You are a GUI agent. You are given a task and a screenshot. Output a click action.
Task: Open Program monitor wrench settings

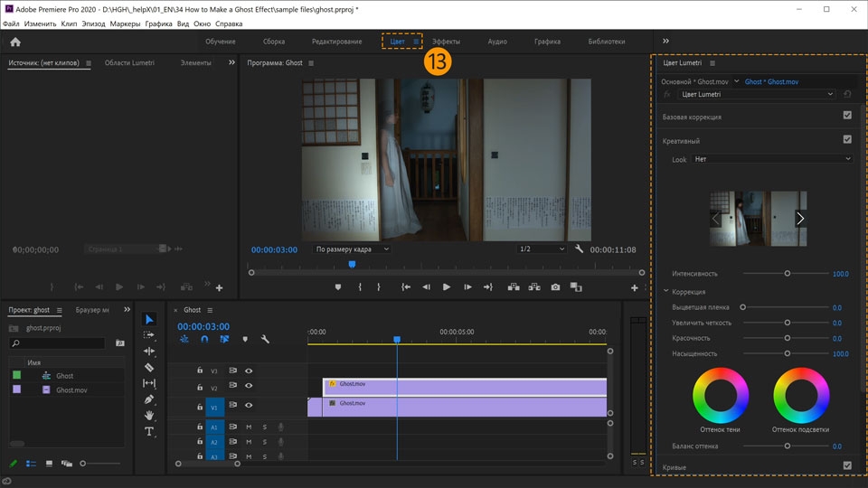click(x=578, y=249)
